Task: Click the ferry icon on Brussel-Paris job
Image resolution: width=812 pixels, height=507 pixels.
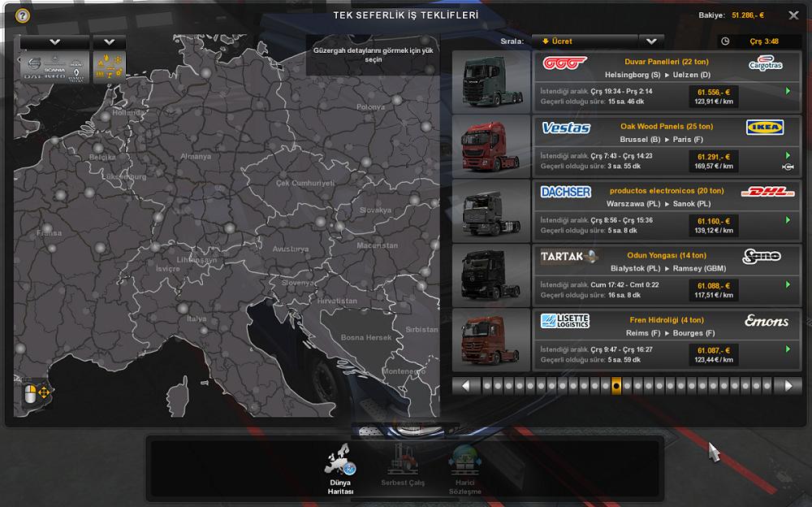Action: (787, 167)
